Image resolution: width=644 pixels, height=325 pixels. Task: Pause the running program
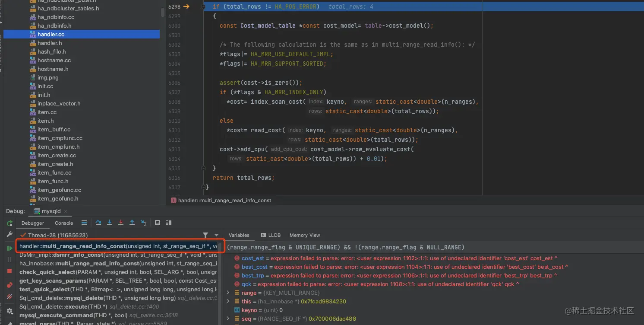(9, 259)
